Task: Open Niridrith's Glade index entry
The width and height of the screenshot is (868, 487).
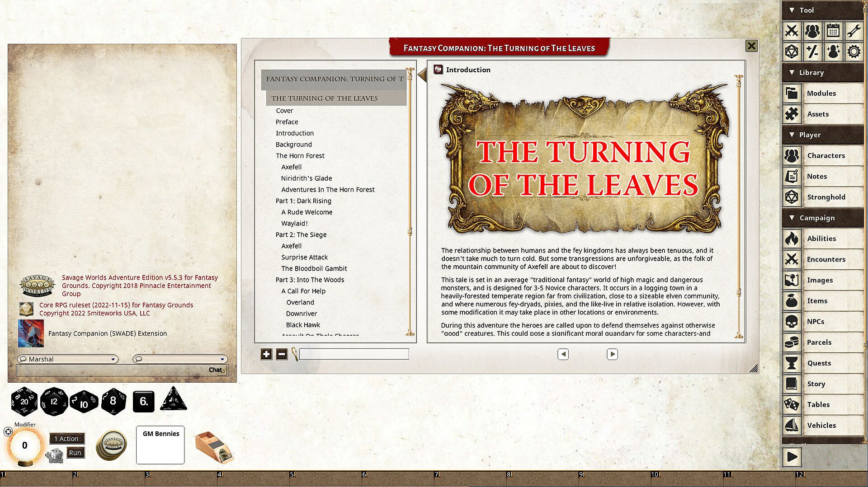Action: [307, 178]
